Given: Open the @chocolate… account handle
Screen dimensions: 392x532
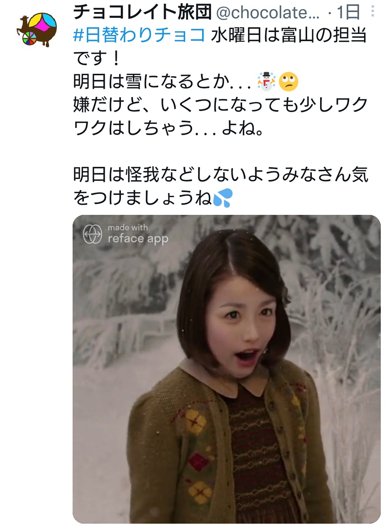Looking at the screenshot, I should click(x=268, y=13).
